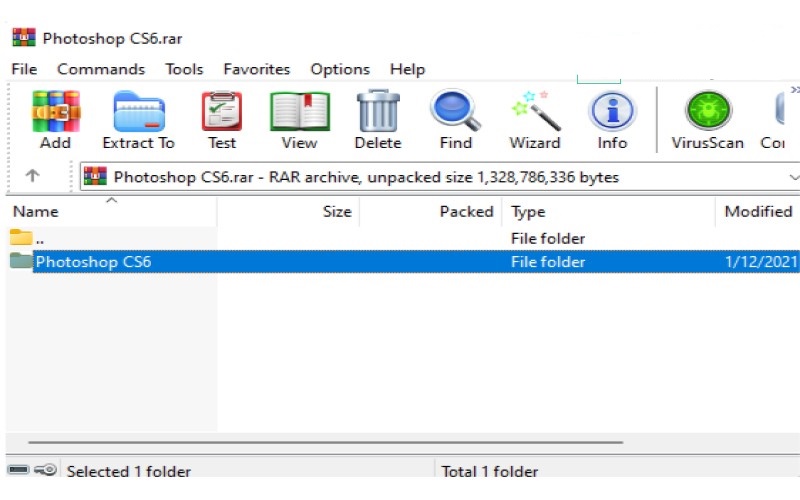
Task: Sort by the Packed column header
Action: (x=431, y=211)
